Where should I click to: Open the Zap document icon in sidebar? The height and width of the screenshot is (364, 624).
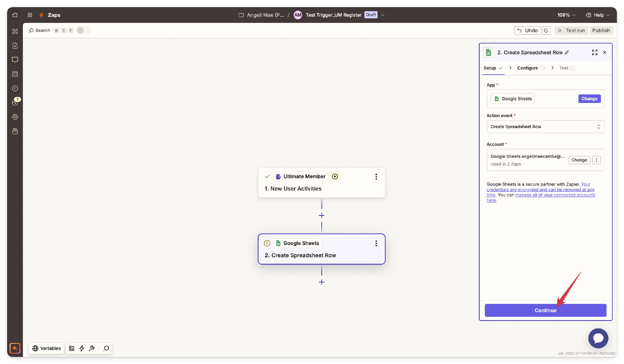pyautogui.click(x=15, y=46)
